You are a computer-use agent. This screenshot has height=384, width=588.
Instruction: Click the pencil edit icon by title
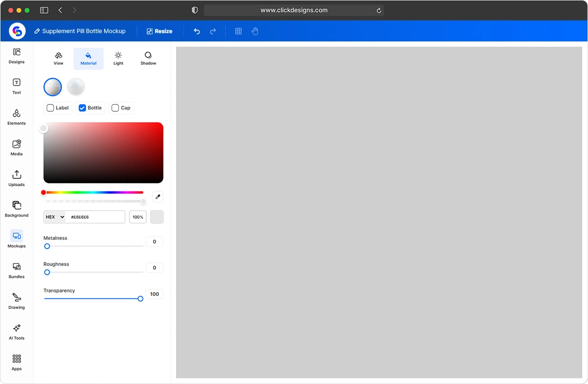[37, 31]
